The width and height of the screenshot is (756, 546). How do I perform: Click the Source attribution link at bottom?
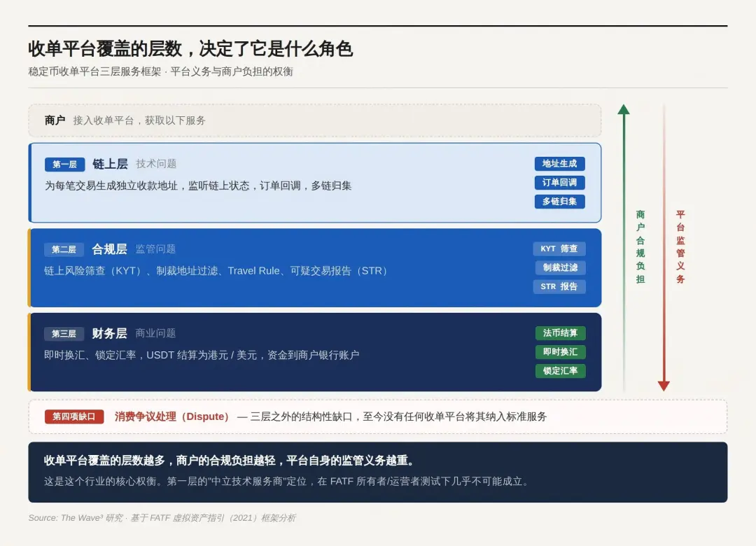pyautogui.click(x=161, y=518)
